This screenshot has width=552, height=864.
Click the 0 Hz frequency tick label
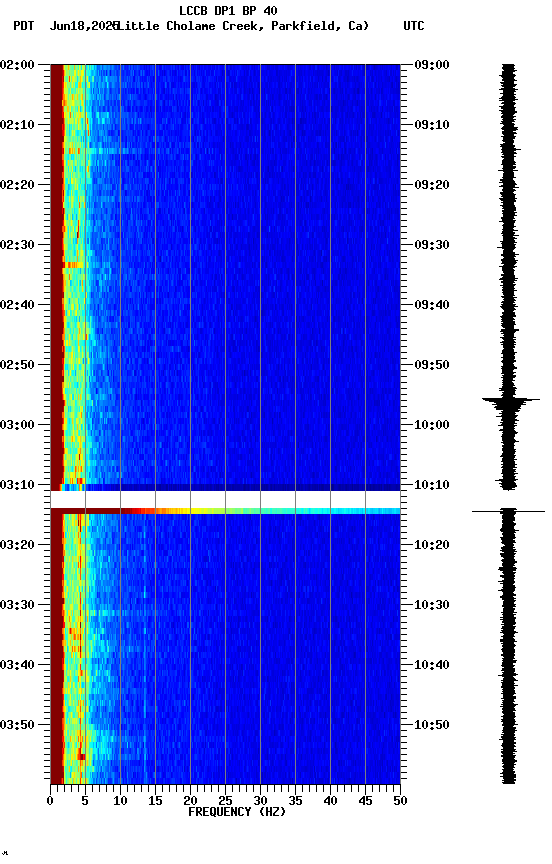pyautogui.click(x=50, y=801)
